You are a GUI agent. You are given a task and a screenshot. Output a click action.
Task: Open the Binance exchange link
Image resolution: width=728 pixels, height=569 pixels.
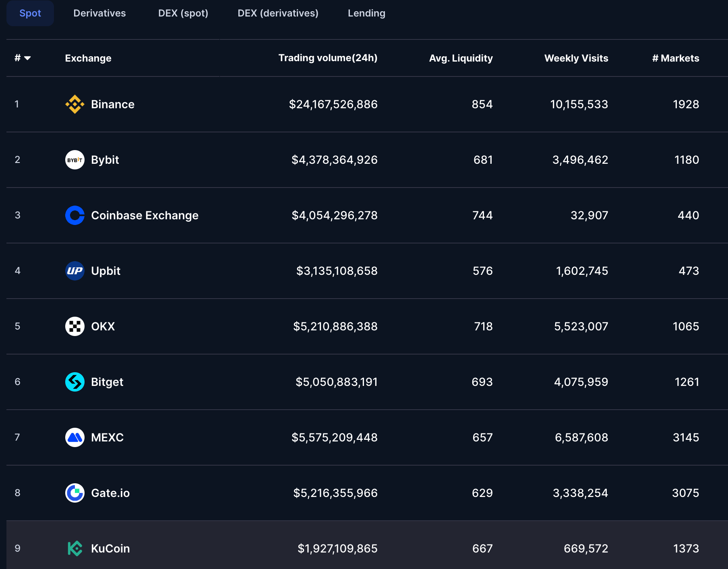coord(113,104)
